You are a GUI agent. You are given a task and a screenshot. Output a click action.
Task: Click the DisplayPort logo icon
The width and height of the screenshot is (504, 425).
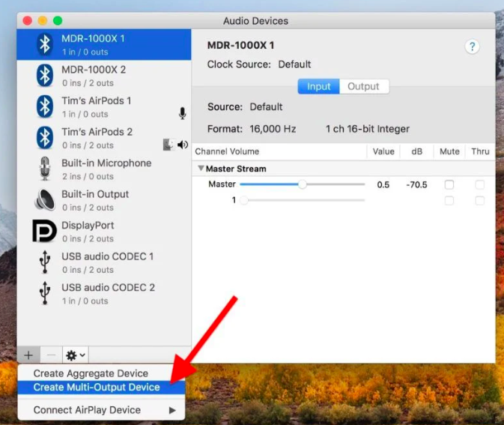tap(44, 231)
